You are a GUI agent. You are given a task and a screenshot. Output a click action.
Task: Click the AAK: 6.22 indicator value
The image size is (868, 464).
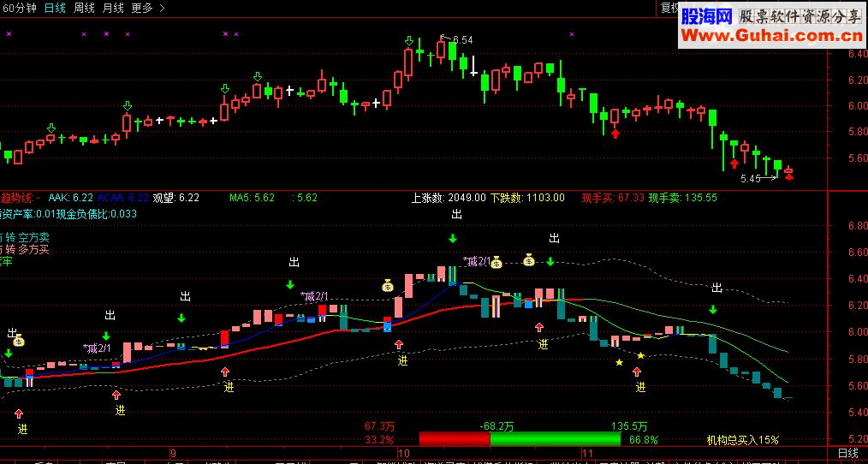tap(70, 198)
